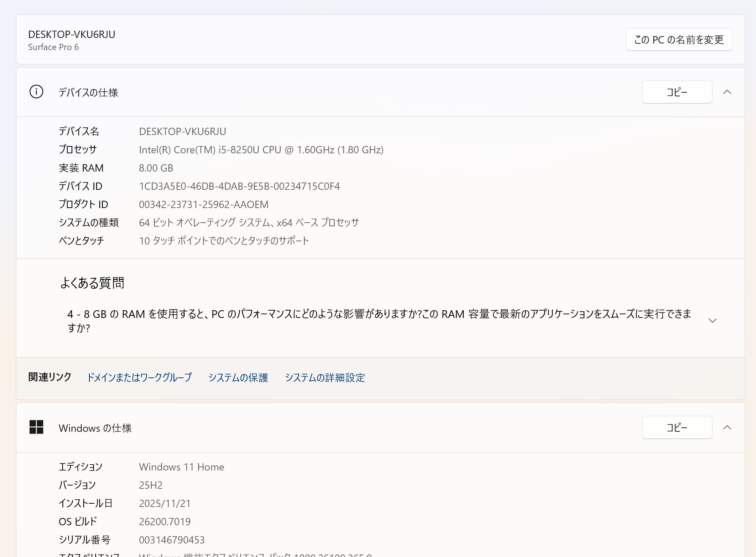The height and width of the screenshot is (557, 756).
Task: Click the product ID 00342-23731-25962-AAOEM
Action: (x=203, y=204)
